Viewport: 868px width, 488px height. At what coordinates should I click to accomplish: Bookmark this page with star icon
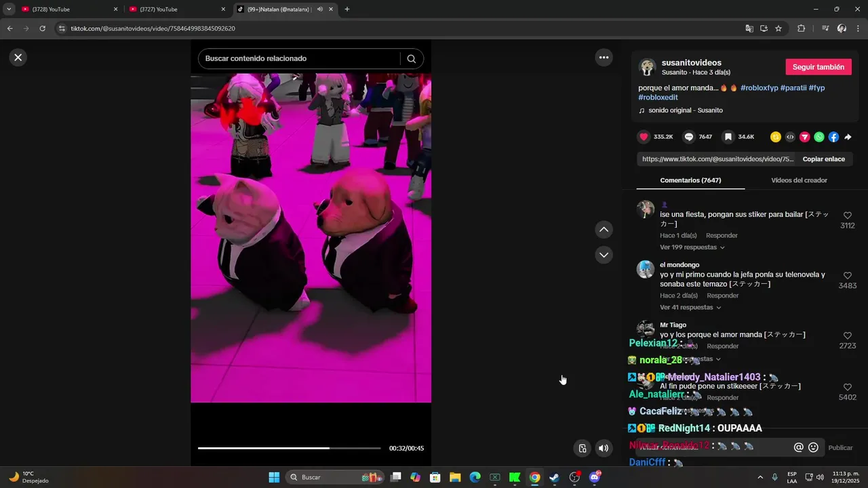[778, 28]
